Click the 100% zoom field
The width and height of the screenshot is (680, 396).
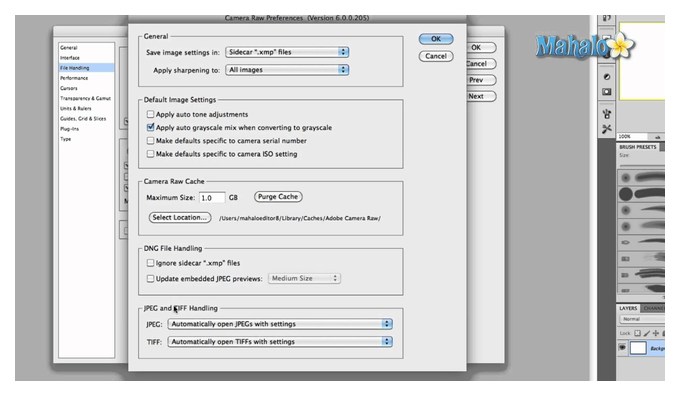631,136
